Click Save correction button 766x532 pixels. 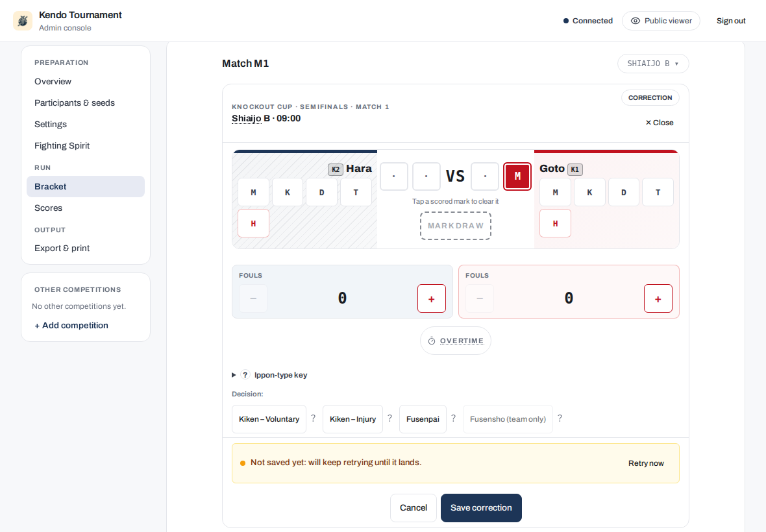point(481,507)
